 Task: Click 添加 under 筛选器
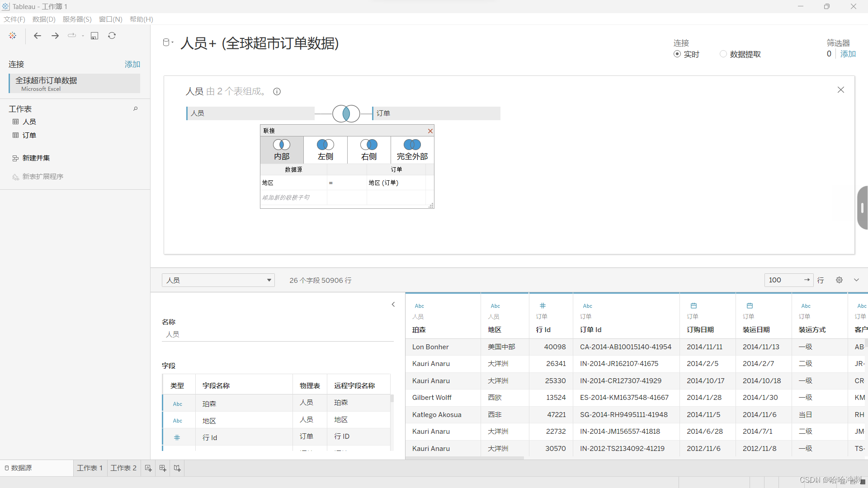pos(848,54)
